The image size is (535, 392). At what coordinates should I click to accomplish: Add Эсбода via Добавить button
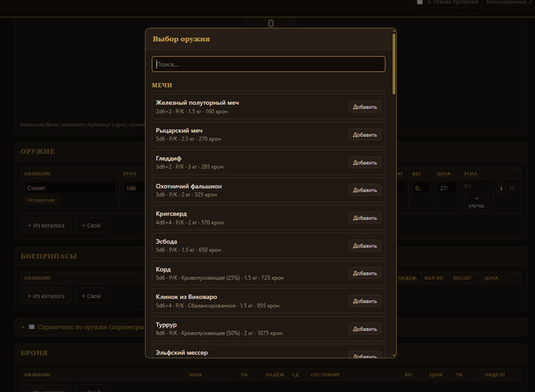coord(365,245)
